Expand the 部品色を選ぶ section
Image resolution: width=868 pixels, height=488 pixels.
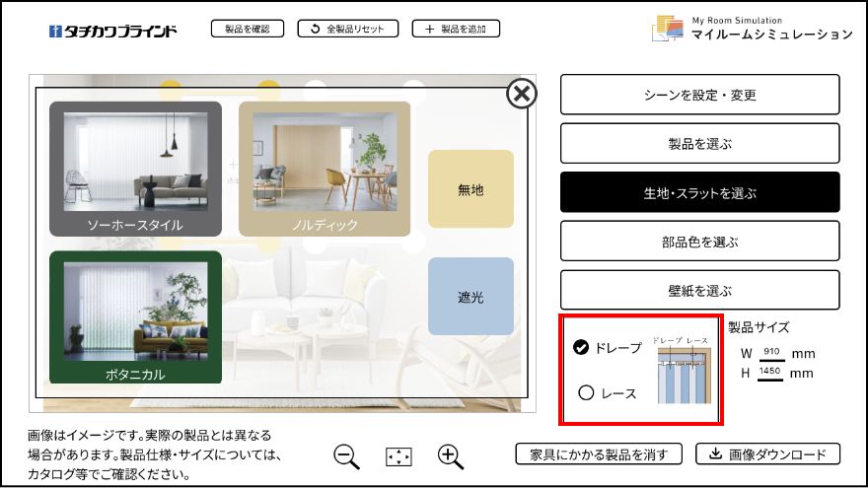pos(699,242)
